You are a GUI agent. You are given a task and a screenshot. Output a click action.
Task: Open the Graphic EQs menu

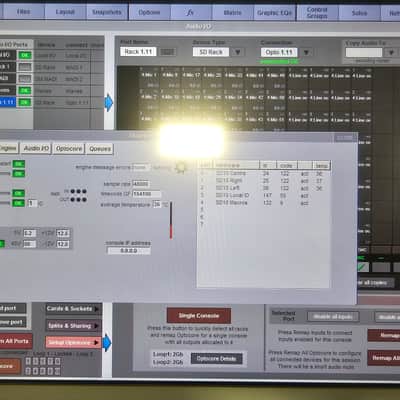274,13
